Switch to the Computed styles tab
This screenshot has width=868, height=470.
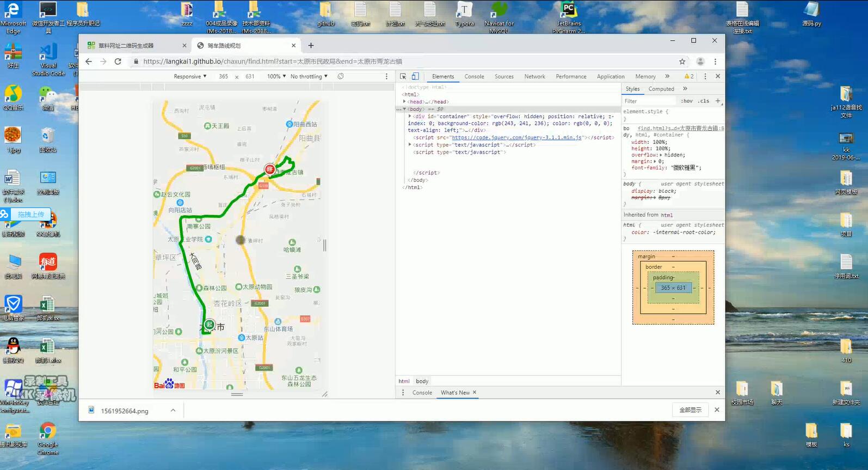661,89
